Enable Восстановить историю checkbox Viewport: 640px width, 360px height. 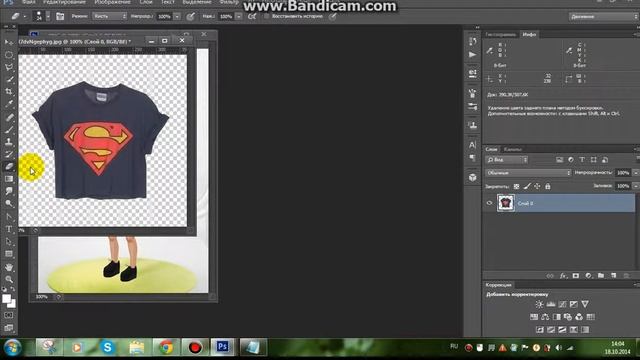pyautogui.click(x=267, y=16)
